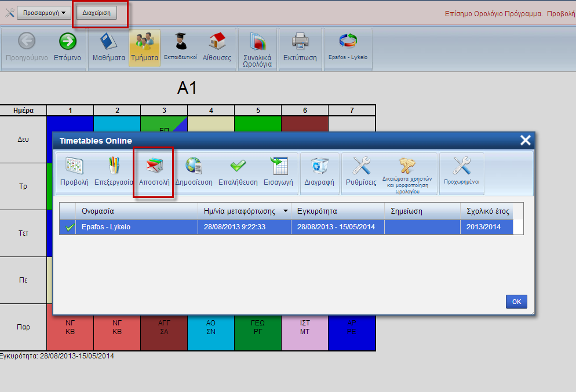The height and width of the screenshot is (392, 576).
Task: Click the Διαχείριση button
Action: click(96, 12)
